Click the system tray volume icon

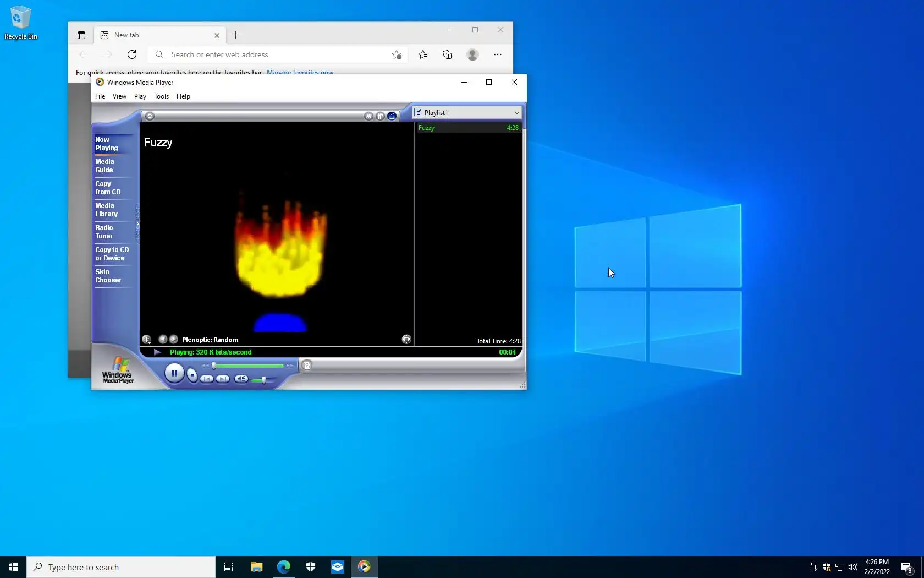pyautogui.click(x=853, y=567)
